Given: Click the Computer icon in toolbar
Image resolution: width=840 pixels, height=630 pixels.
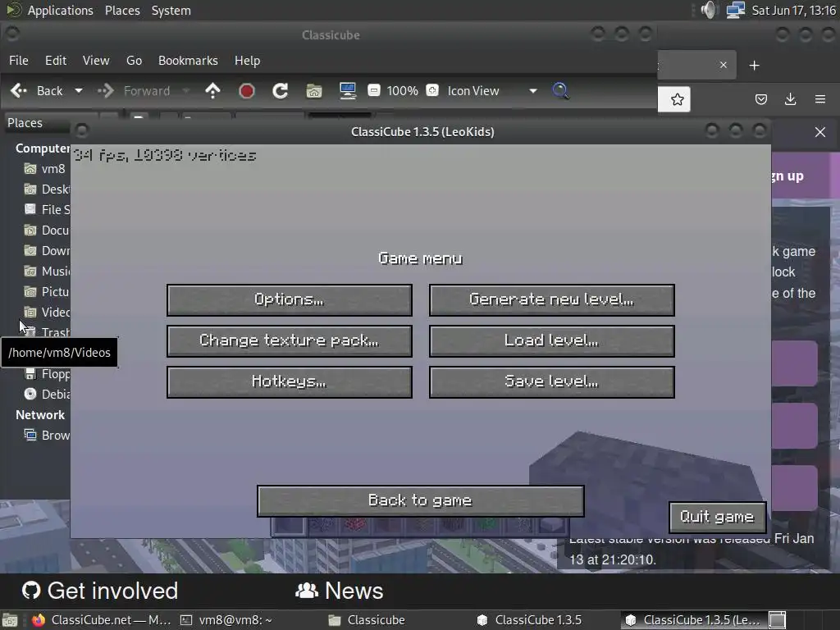Looking at the screenshot, I should point(348,91).
